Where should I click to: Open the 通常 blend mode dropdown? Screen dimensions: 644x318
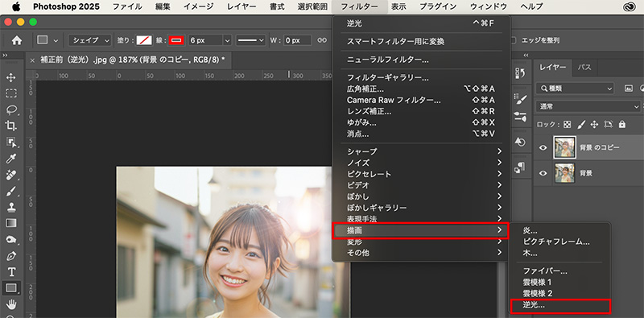588,106
